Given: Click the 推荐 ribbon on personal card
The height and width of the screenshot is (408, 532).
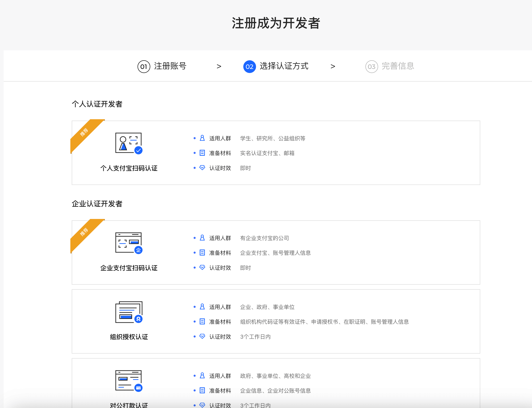Looking at the screenshot, I should 84,132.
